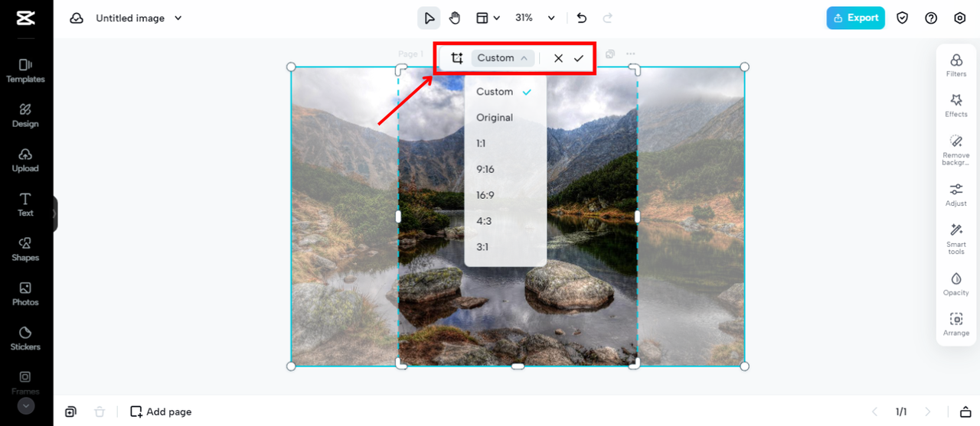Click the Add page button
Screen dimensions: 980x426
click(161, 411)
